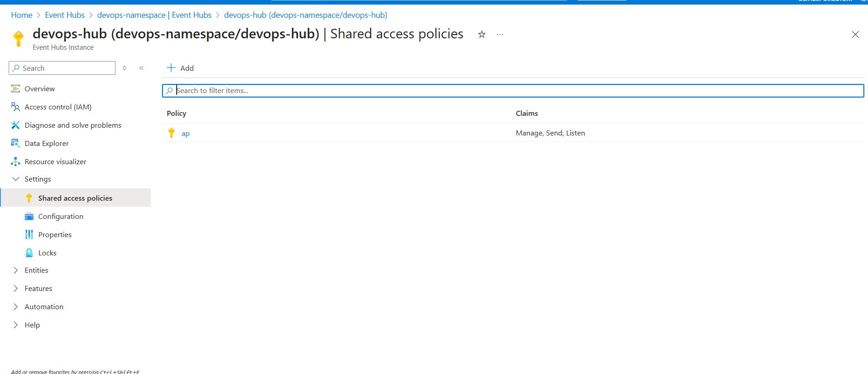Select Shared access policies menu item
Viewport: 868px width, 374px height.
[75, 198]
